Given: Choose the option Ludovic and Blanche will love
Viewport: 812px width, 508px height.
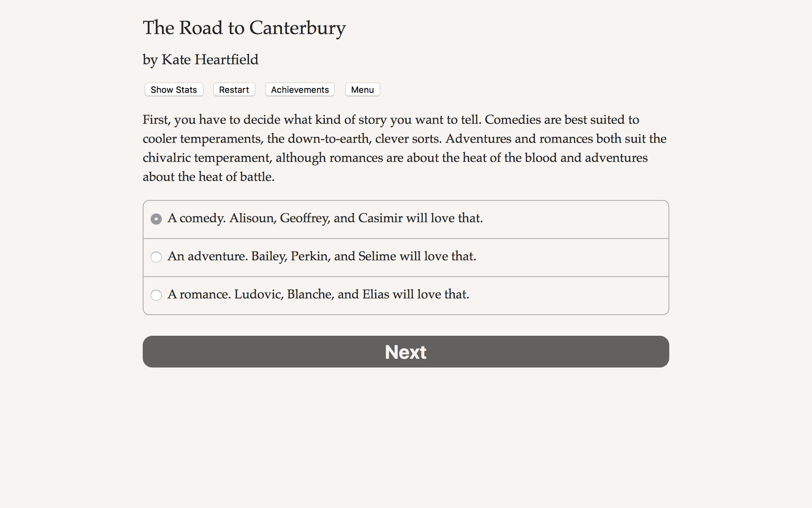Looking at the screenshot, I should (x=319, y=294).
